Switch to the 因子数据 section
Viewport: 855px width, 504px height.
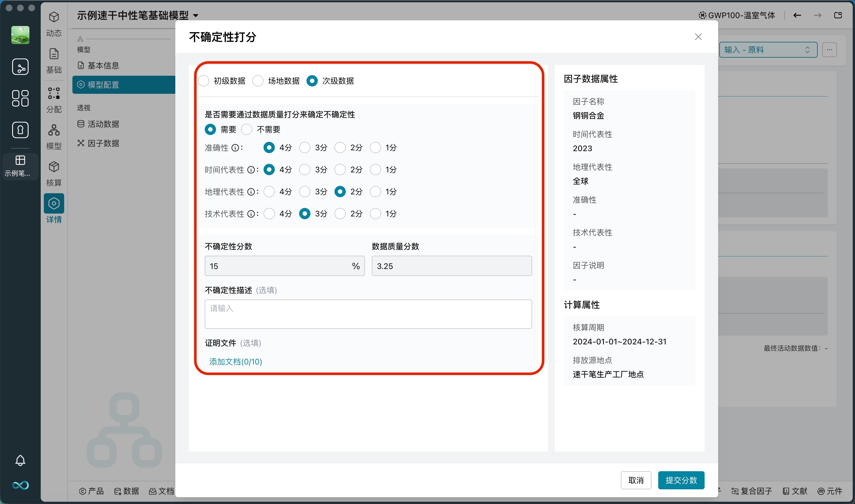coord(103,143)
